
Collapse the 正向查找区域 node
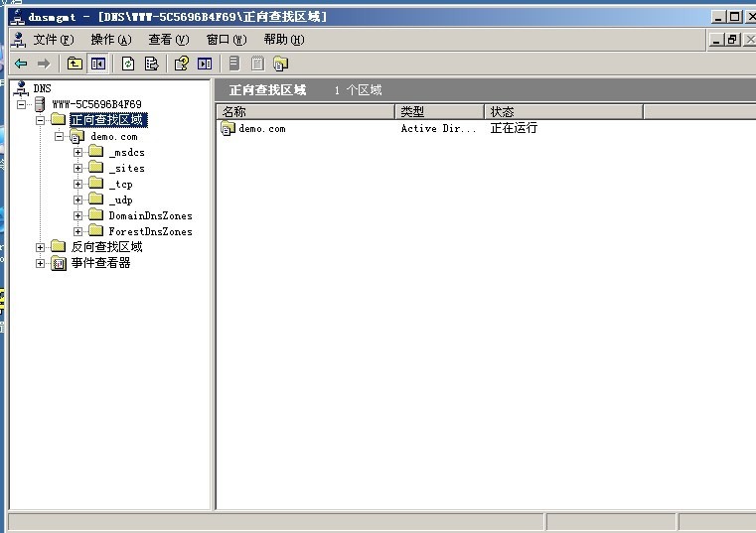[40, 120]
